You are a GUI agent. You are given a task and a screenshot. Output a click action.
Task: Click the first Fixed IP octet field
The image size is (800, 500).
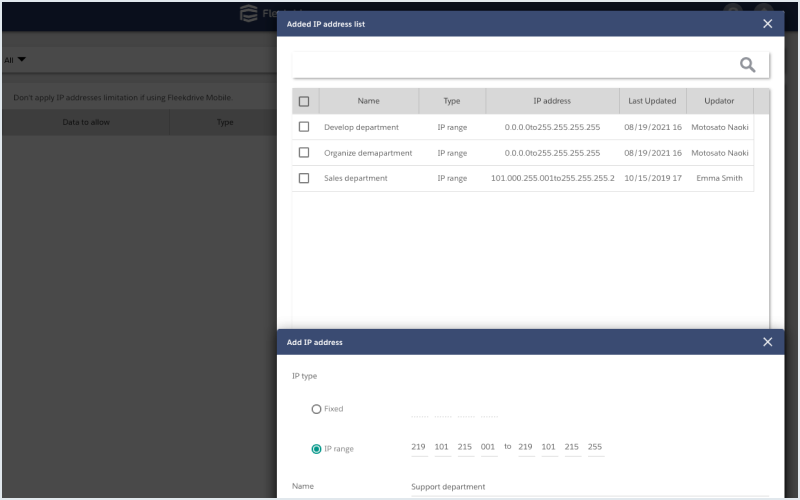click(420, 410)
